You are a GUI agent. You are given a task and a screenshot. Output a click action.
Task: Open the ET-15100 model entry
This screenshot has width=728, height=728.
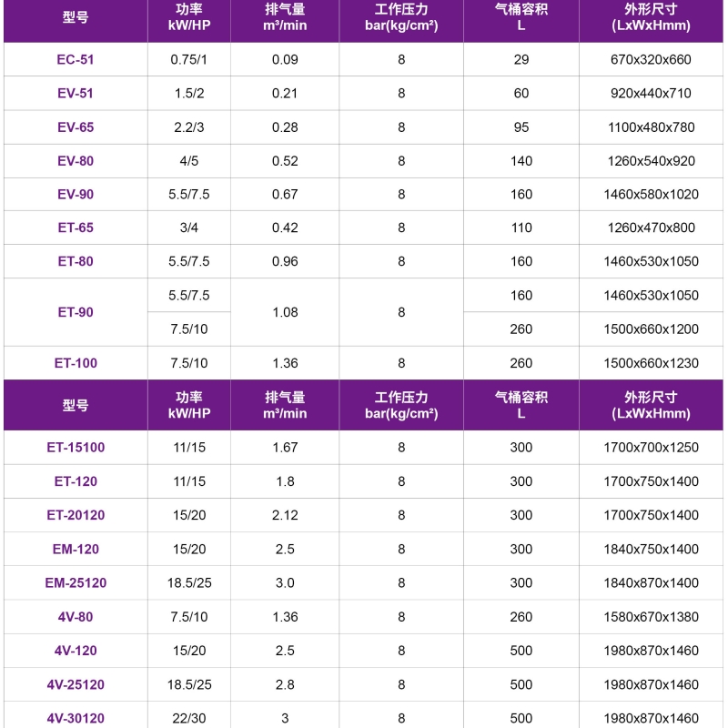[x=76, y=448]
